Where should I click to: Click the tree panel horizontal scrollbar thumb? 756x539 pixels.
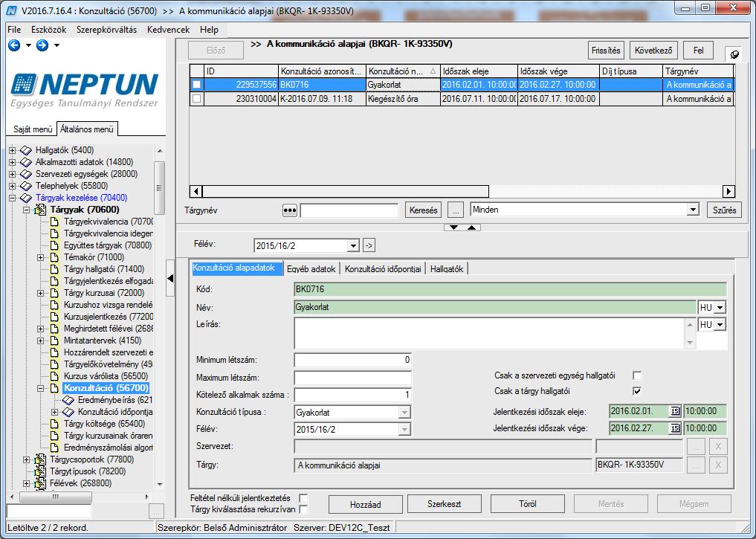tap(55, 497)
